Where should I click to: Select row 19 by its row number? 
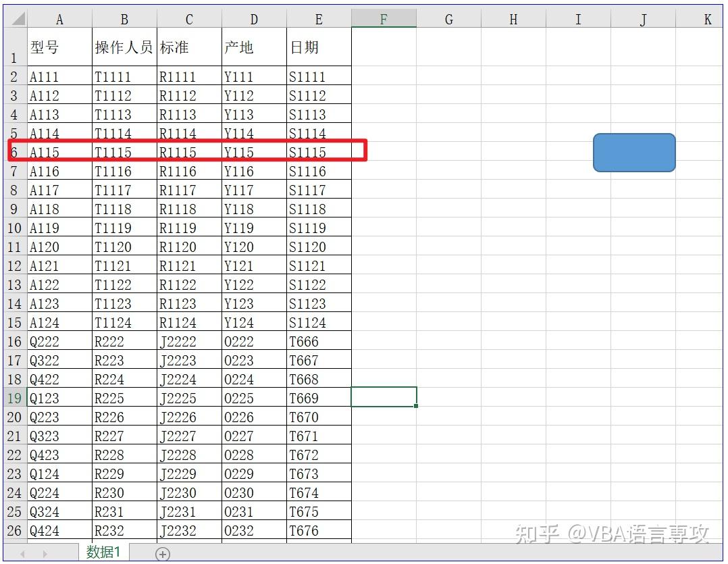click(14, 398)
